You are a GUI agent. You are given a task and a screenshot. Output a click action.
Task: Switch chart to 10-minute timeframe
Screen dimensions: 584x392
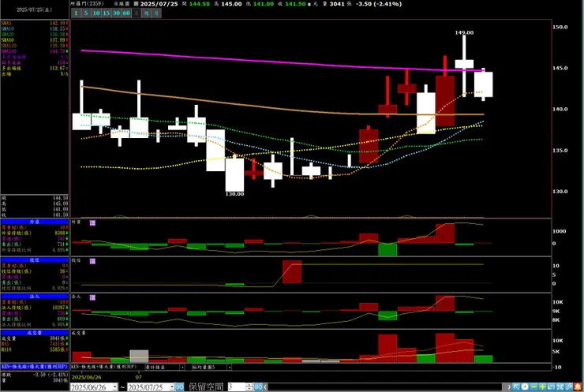96,13
